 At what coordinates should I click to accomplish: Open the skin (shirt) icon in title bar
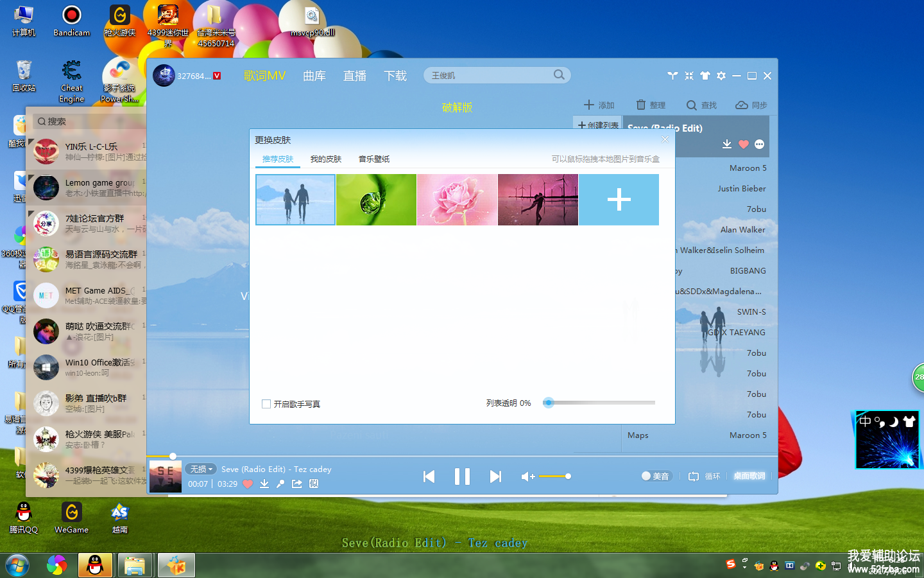[x=705, y=76]
